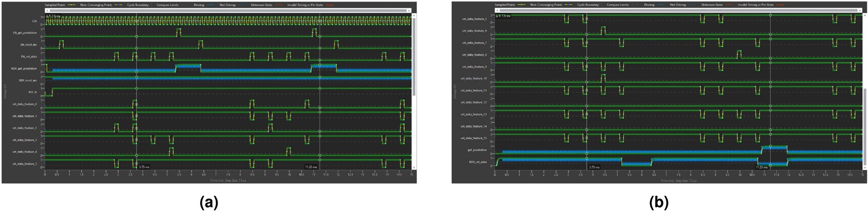Viewport: 868px width, 211px height.
Task: Select set_data_feature_5 label in panel (a)
Action: click(25, 164)
